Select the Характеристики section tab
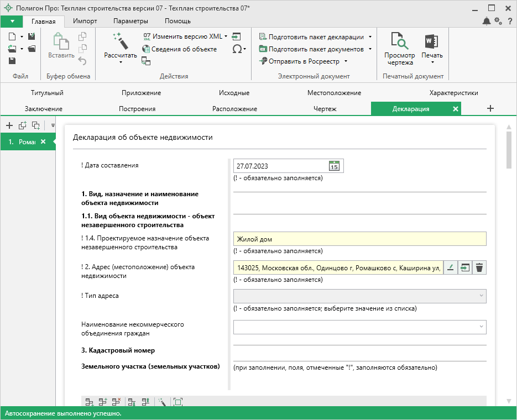Screen dimensions: 517x420 tap(453, 93)
